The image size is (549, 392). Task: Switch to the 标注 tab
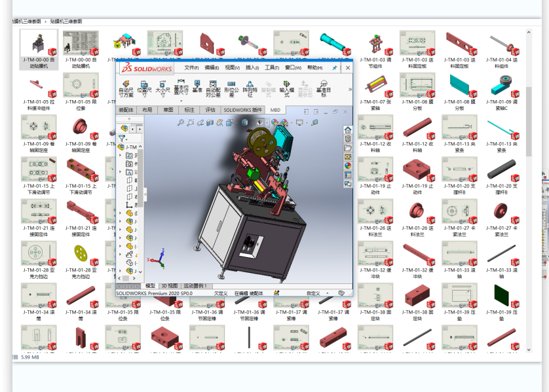tap(189, 110)
